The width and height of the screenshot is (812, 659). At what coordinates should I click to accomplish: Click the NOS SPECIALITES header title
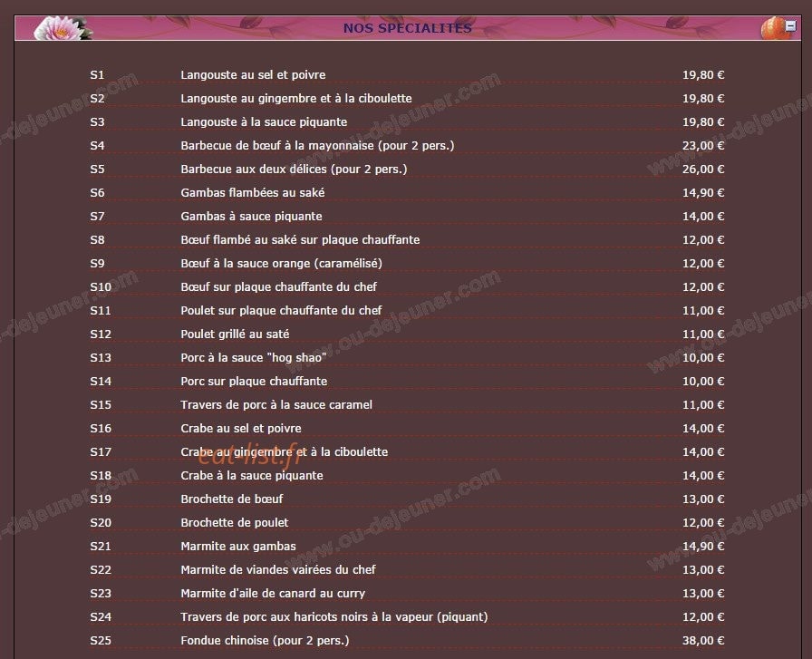[407, 28]
